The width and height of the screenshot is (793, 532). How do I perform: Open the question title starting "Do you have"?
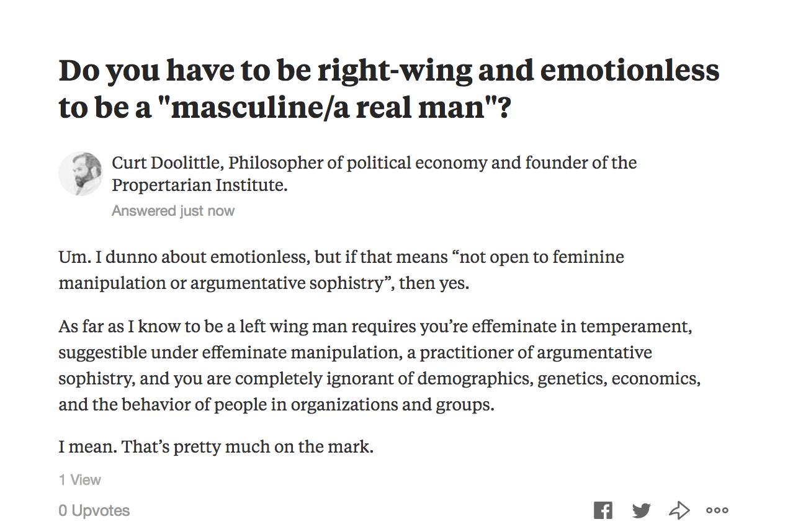click(388, 89)
